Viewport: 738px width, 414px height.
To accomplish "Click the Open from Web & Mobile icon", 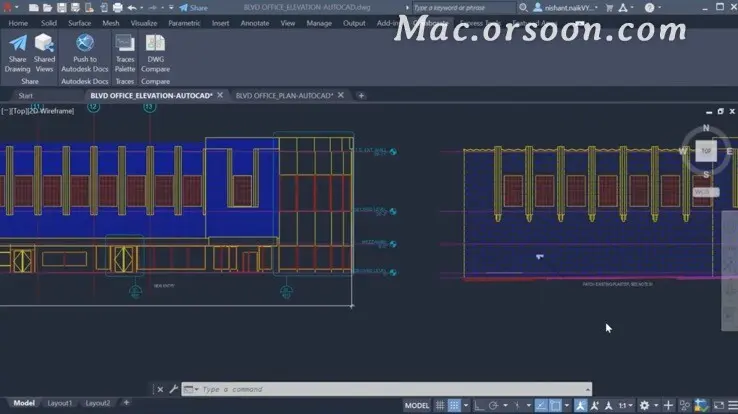I will click(89, 8).
